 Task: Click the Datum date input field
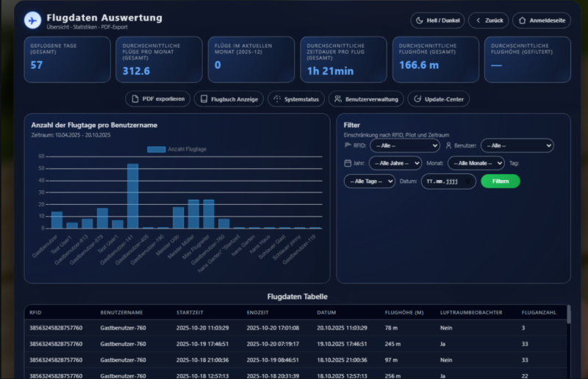click(x=442, y=181)
